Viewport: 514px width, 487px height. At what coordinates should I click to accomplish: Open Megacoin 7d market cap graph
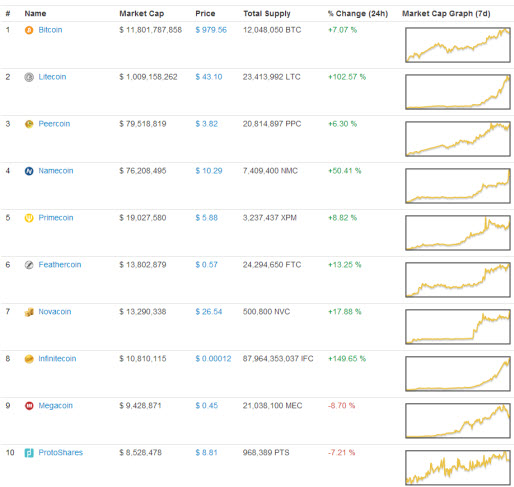(458, 421)
